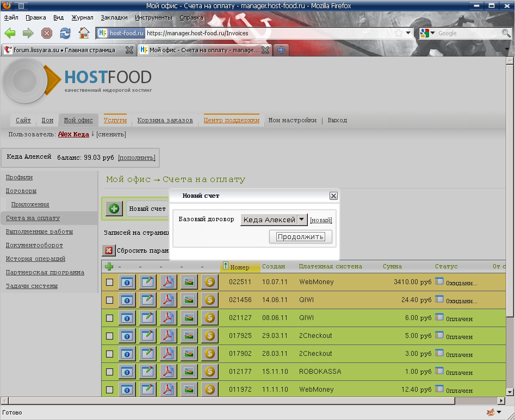The height and width of the screenshot is (420, 515).
Task: Click the Google search input field
Action: tap(469, 33)
